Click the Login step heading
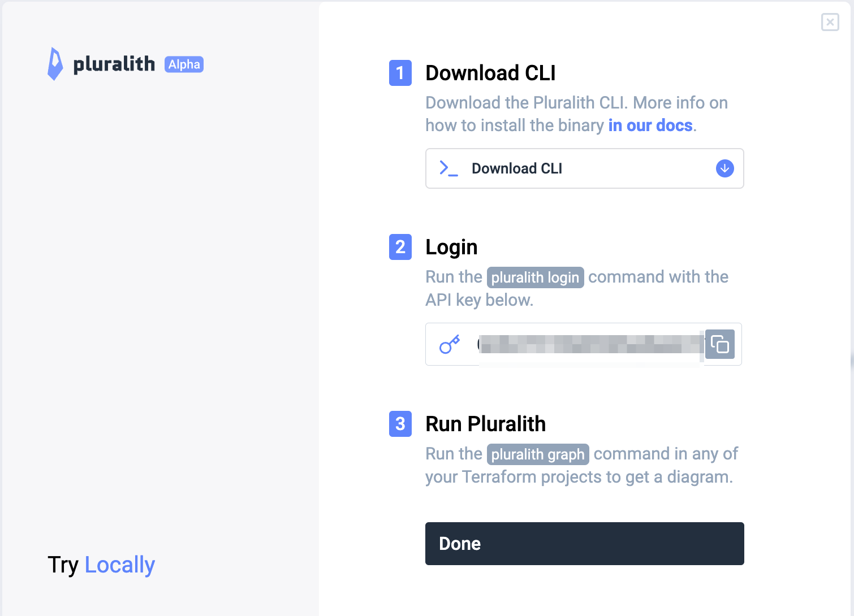The height and width of the screenshot is (616, 854). (451, 247)
